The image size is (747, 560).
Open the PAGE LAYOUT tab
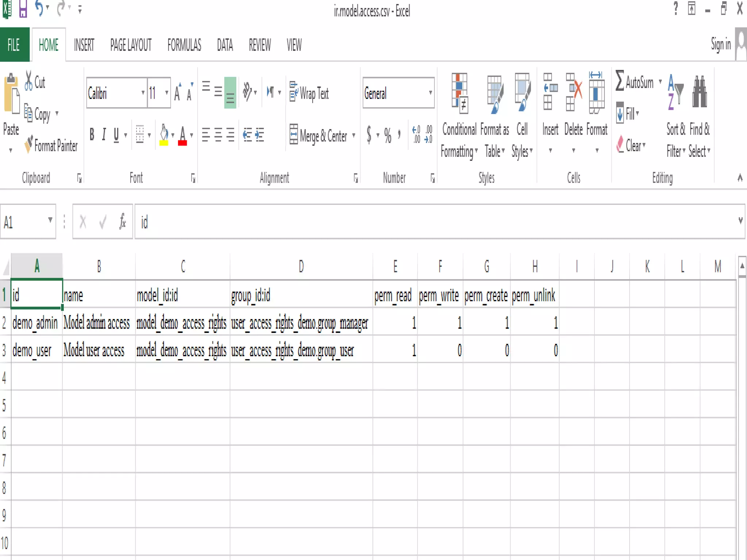131,45
